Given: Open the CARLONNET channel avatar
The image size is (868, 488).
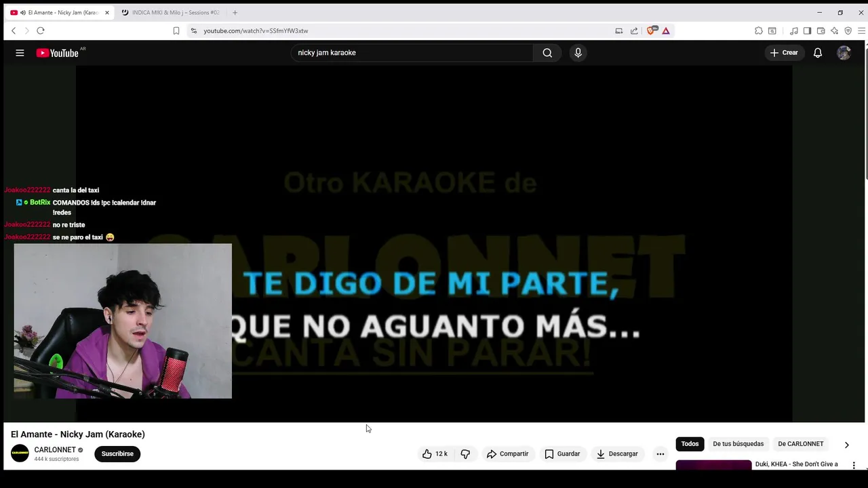Looking at the screenshot, I should 20,453.
